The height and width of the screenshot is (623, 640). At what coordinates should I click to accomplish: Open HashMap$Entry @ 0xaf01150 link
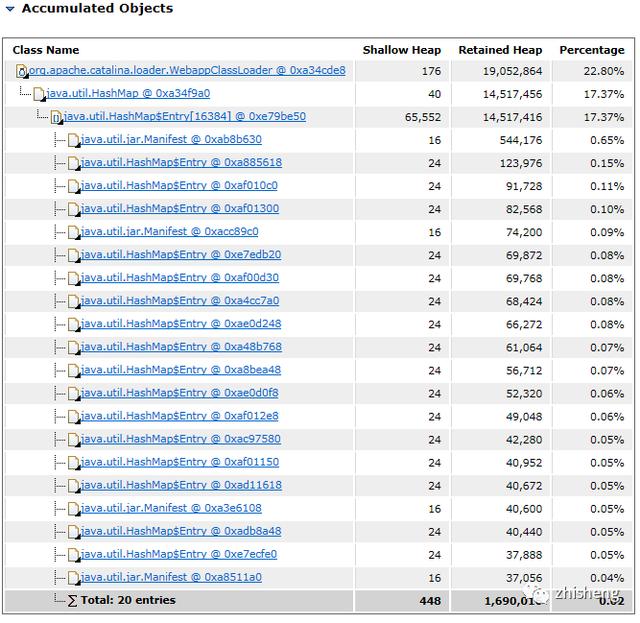point(180,462)
